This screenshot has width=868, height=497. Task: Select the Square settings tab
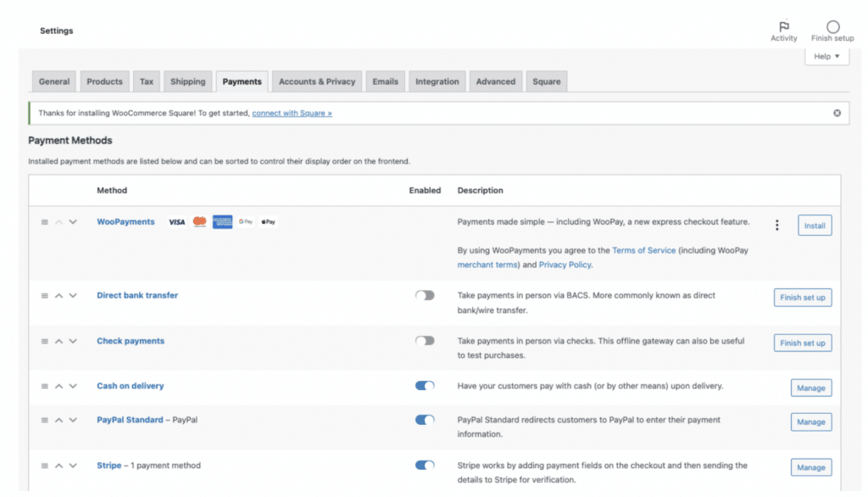pyautogui.click(x=546, y=81)
